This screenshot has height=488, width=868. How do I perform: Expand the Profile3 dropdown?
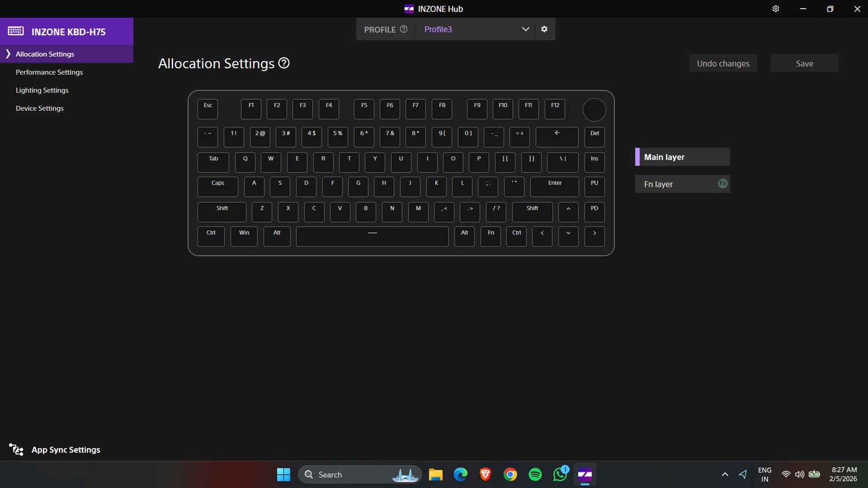(x=525, y=29)
